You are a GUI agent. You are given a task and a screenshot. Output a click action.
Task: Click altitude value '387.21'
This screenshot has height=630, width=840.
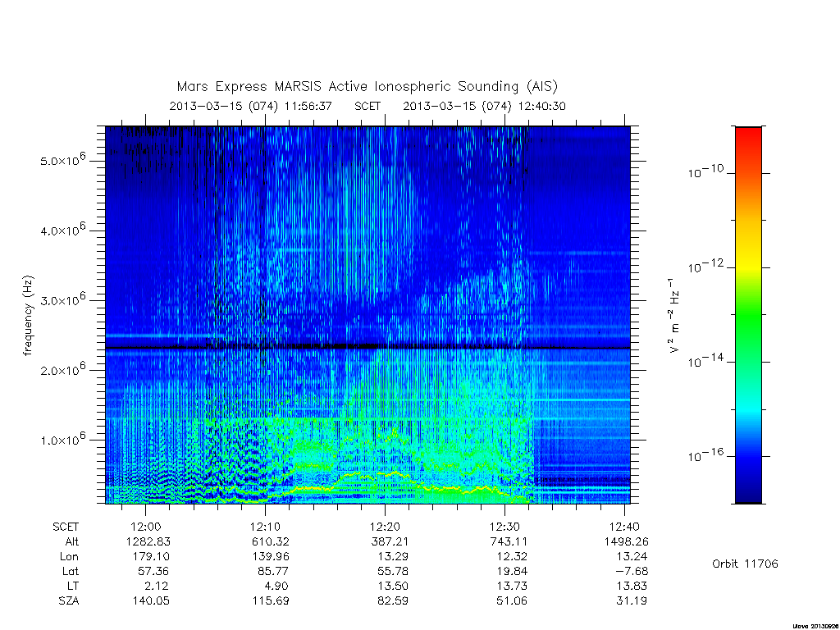pos(390,541)
